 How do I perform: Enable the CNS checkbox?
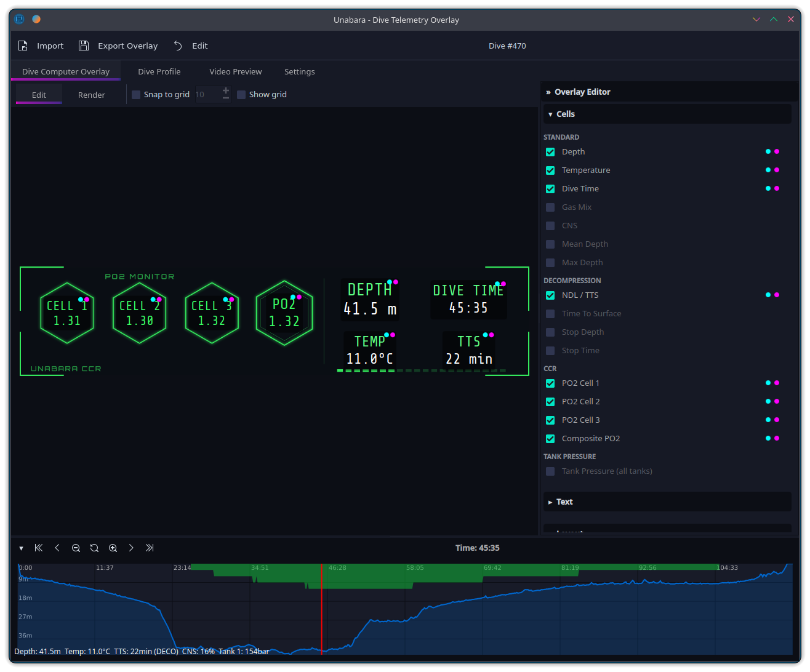[550, 226]
